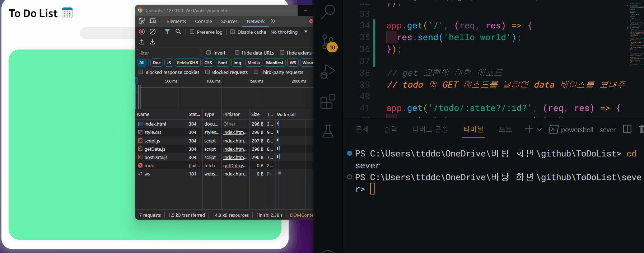Check Hide data URLs
644x253 pixels.
point(237,52)
